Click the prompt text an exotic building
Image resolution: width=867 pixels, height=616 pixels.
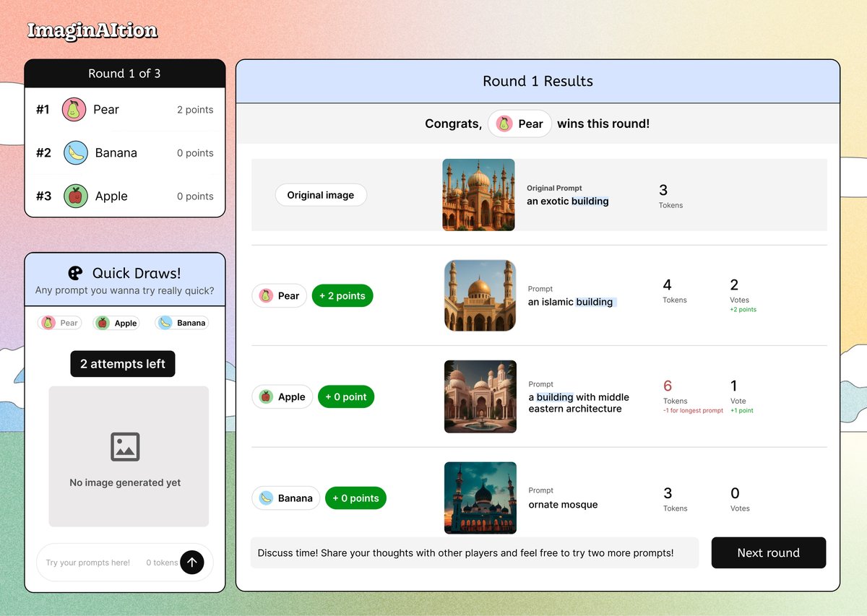pos(568,201)
